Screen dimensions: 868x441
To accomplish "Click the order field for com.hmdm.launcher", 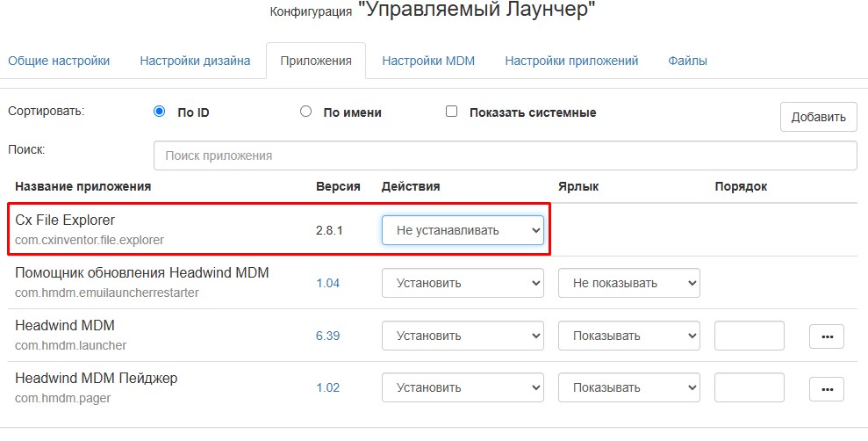I will (750, 336).
